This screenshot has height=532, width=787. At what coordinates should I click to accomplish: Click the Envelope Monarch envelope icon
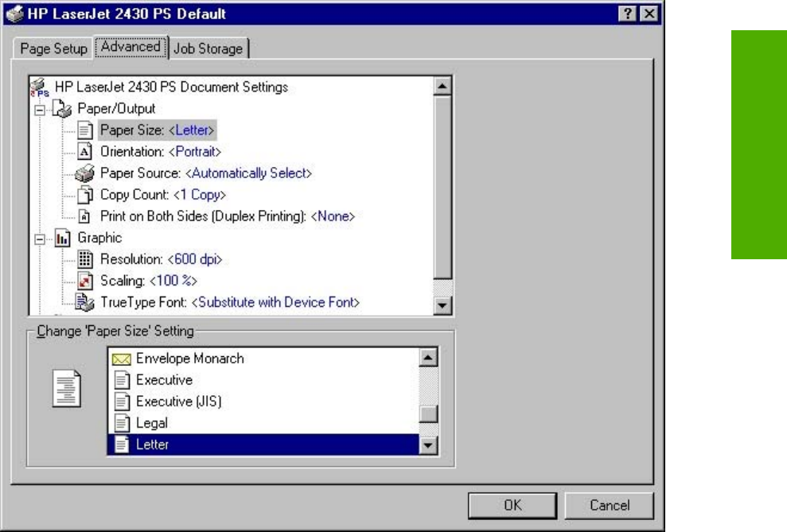point(122,359)
